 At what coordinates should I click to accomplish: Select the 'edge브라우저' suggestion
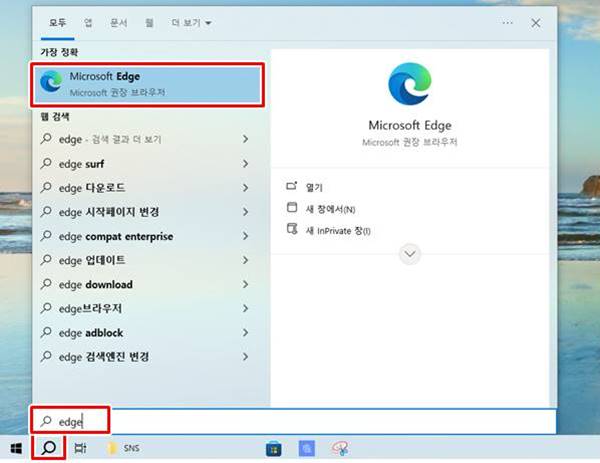[x=145, y=308]
